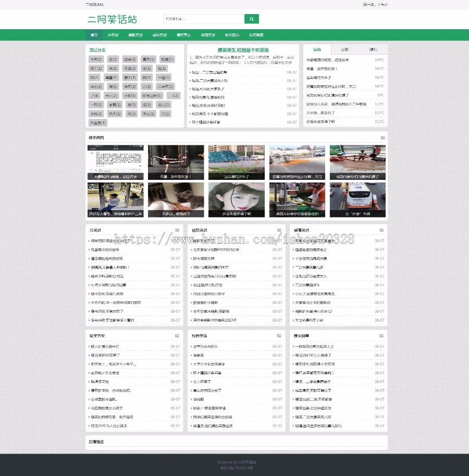The width and height of the screenshot is (469, 476).
Task: Open sidebar row with 78℃ heat value
Action: click(x=345, y=95)
